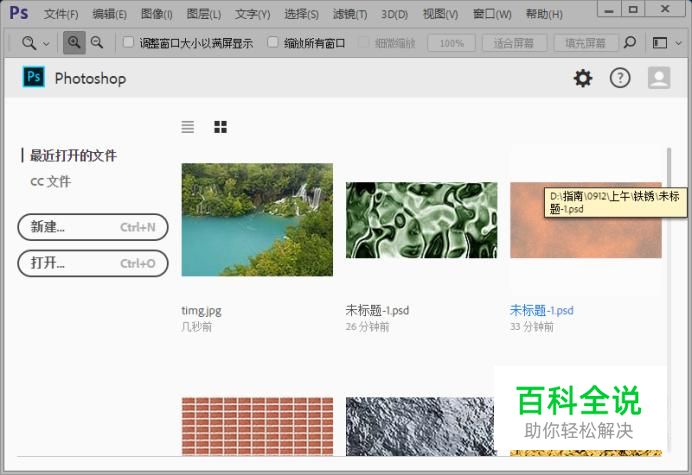The width and height of the screenshot is (692, 475).
Task: Open the 视图(V) menu
Action: (440, 14)
